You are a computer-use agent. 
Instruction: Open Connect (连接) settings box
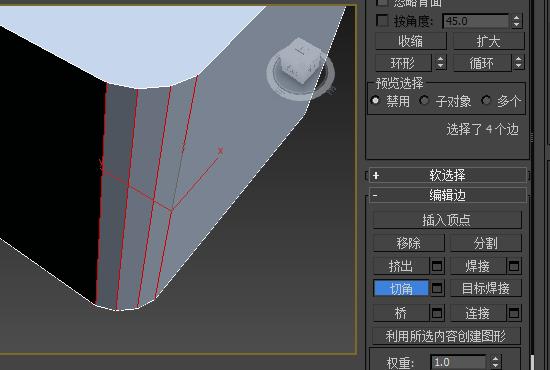point(514,313)
